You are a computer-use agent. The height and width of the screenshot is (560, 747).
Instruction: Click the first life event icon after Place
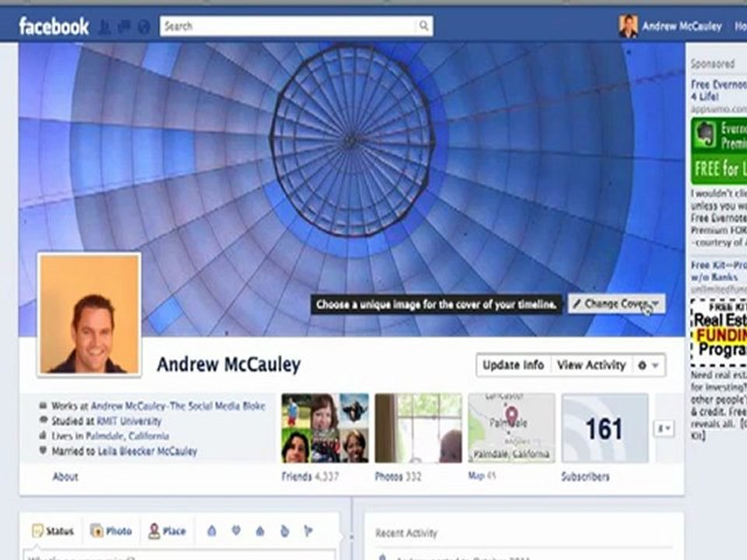[x=212, y=530]
